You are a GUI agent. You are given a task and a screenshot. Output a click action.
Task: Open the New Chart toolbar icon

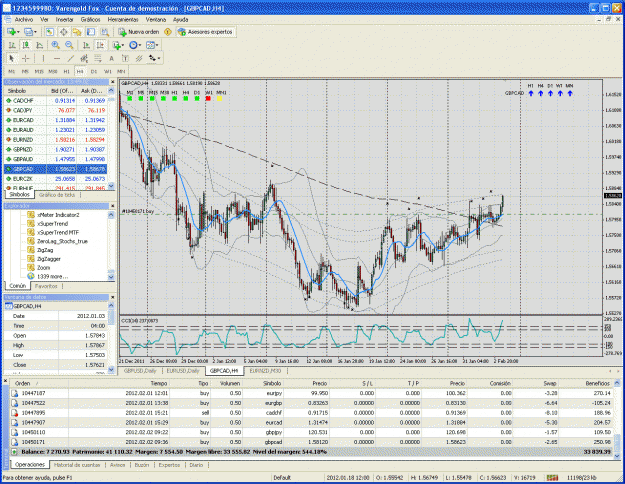(12, 32)
